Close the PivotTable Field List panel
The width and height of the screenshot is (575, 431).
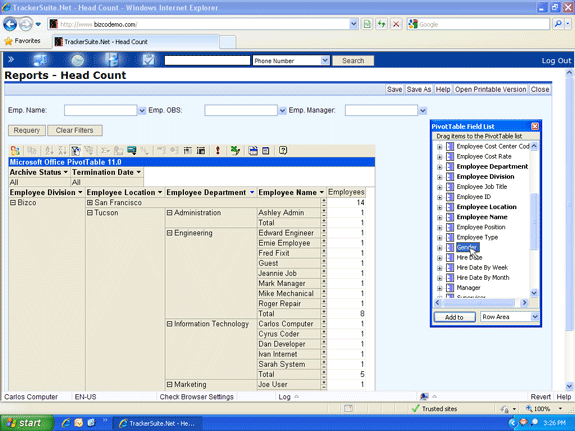[x=535, y=126]
